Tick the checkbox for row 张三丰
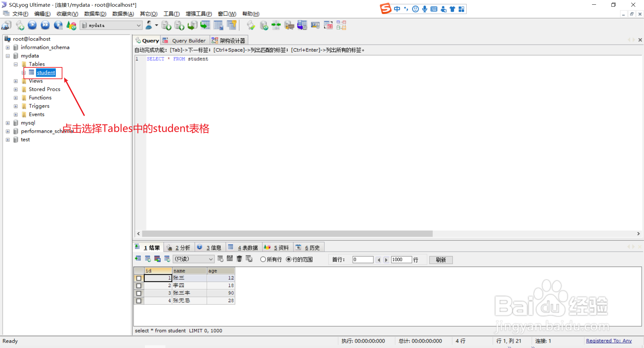Screen dimensions: 644x348 (139, 293)
